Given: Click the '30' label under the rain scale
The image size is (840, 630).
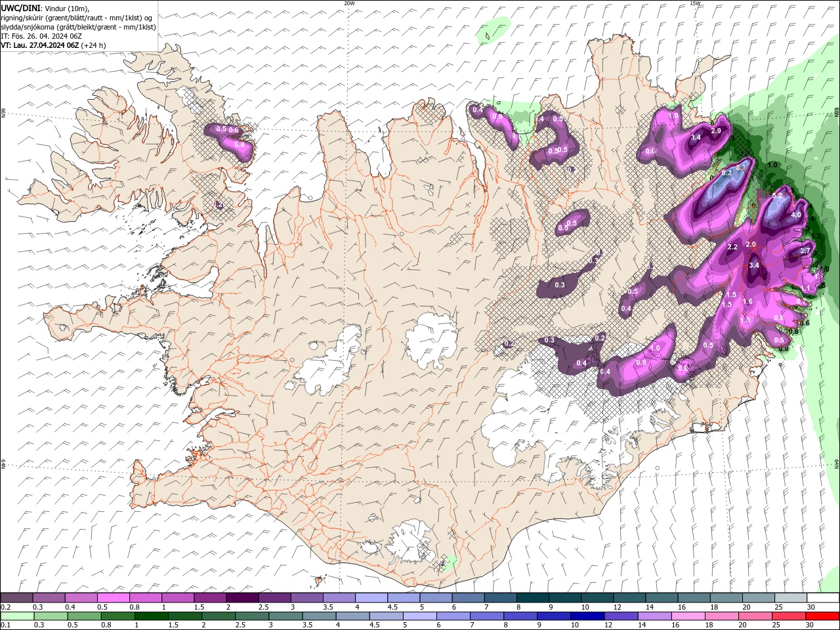Looking at the screenshot, I should [811, 625].
